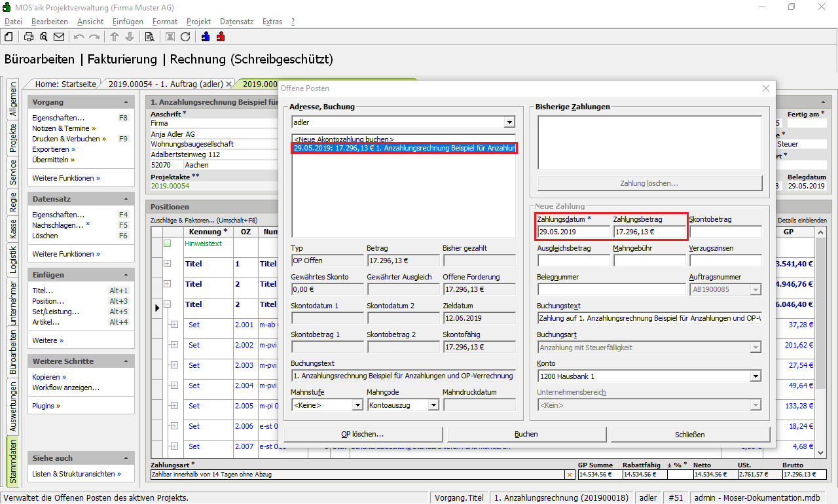Viewport: 838px width, 504px height.
Task: Click the document search icon in toolbar
Action: coord(149,37)
